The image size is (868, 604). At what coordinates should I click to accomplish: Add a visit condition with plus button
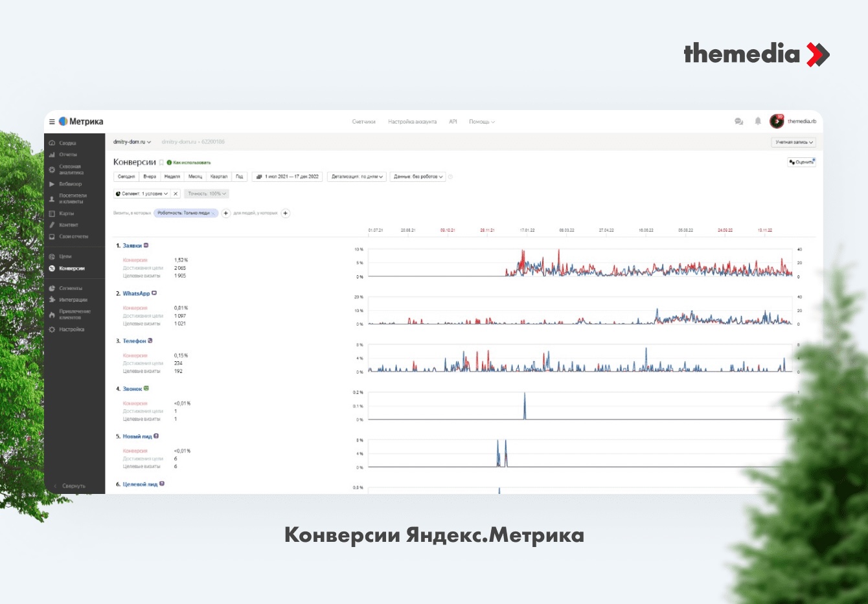coord(226,213)
